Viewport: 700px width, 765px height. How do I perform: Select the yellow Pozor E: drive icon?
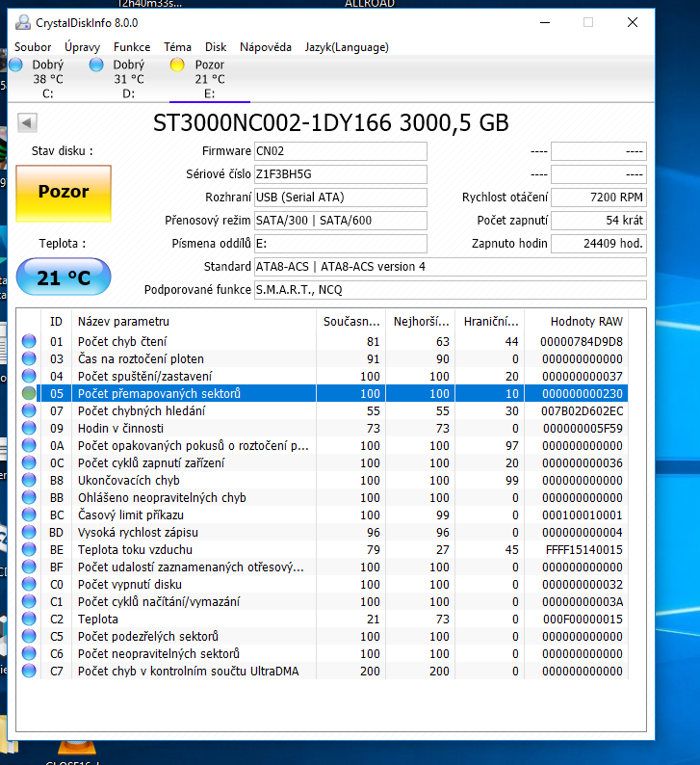(x=177, y=66)
